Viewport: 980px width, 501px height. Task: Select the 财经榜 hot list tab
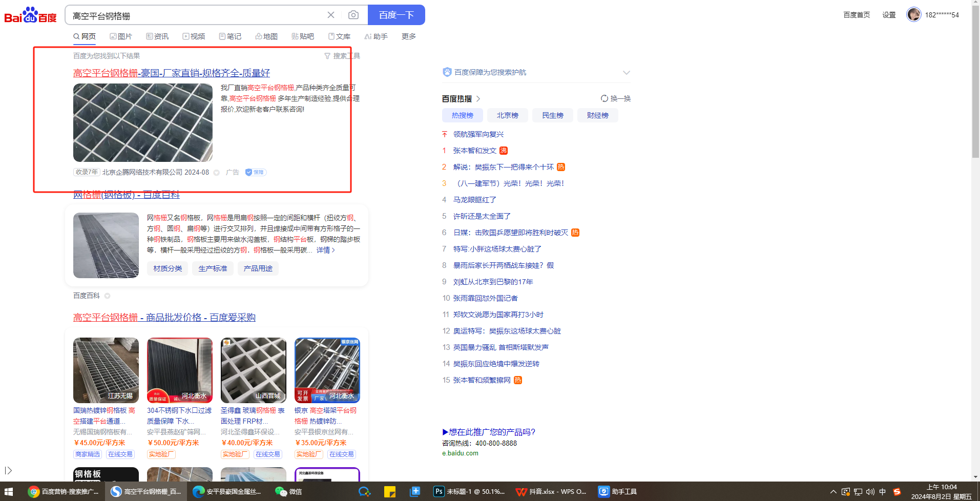(x=598, y=115)
